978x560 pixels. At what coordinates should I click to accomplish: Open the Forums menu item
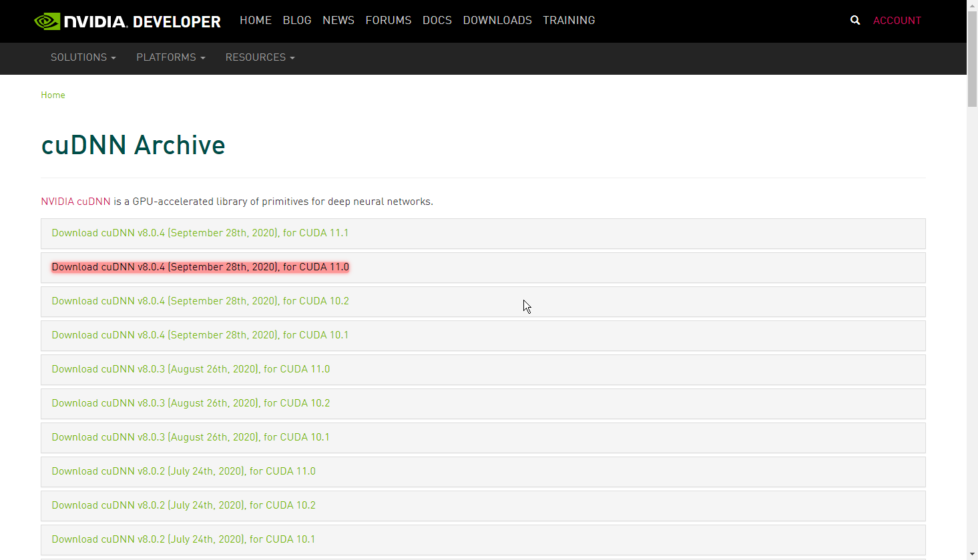pyautogui.click(x=389, y=21)
